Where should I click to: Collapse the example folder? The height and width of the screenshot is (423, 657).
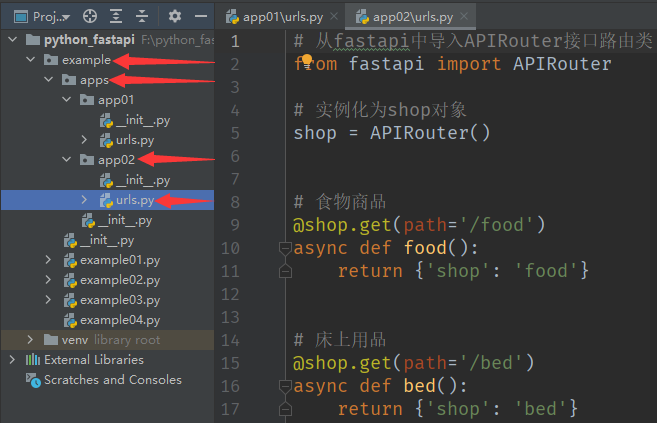click(31, 60)
